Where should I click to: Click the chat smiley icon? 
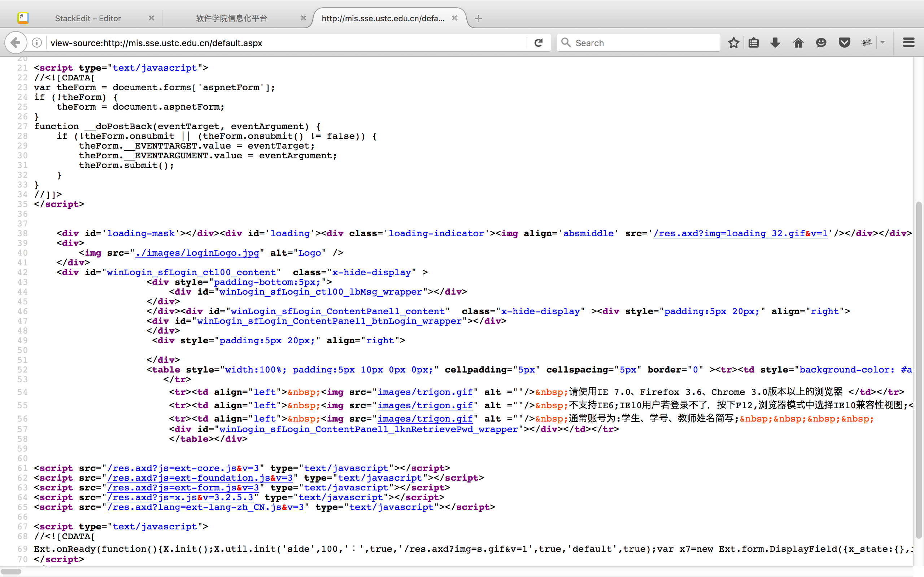point(821,43)
